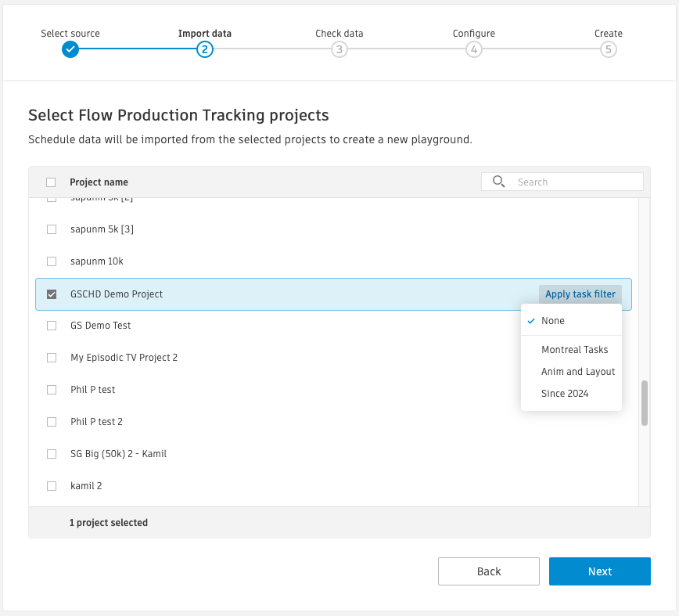Screen dimensions: 679x616
Task: Check the GS Demo Test checkbox
Action: click(x=52, y=326)
